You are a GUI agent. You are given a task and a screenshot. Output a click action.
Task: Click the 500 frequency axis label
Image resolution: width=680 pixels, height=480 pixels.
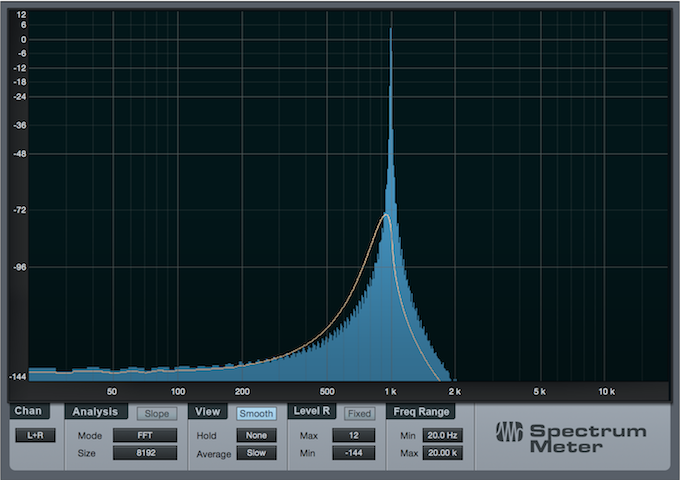[x=327, y=392]
